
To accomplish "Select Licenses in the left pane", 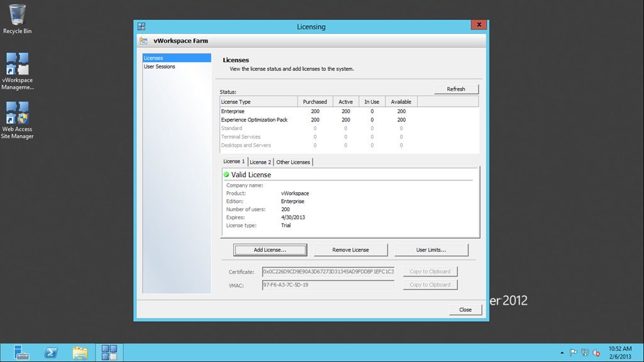I will (x=177, y=58).
